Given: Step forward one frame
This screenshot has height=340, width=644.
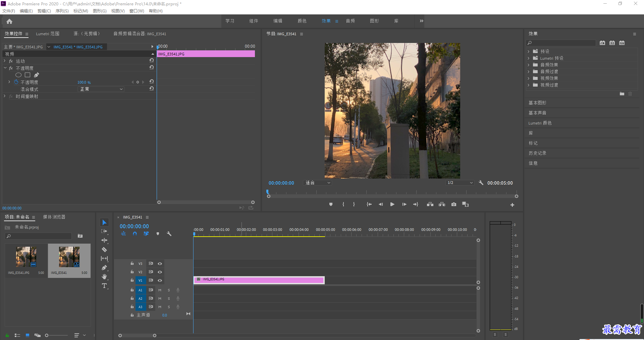Looking at the screenshot, I should (x=404, y=204).
